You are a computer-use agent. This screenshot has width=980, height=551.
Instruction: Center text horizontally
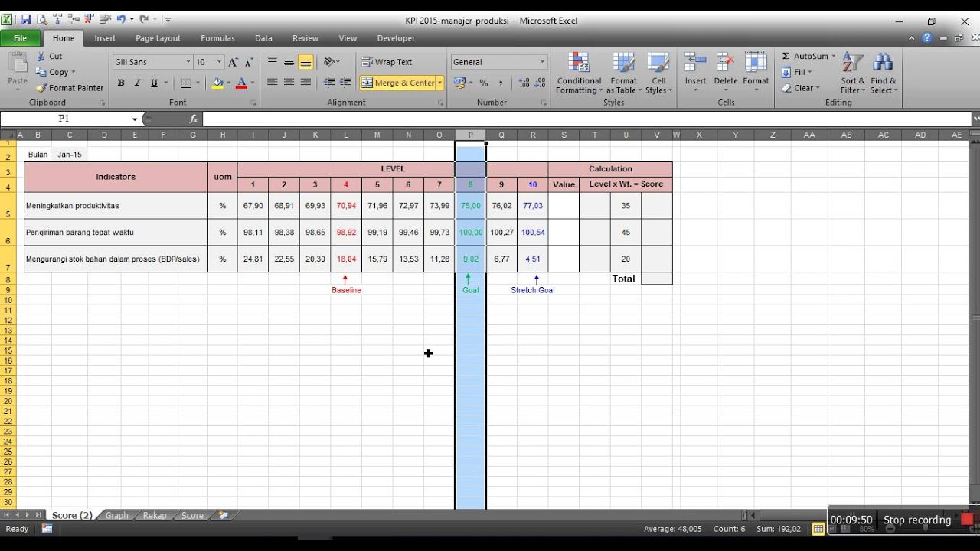pyautogui.click(x=289, y=83)
